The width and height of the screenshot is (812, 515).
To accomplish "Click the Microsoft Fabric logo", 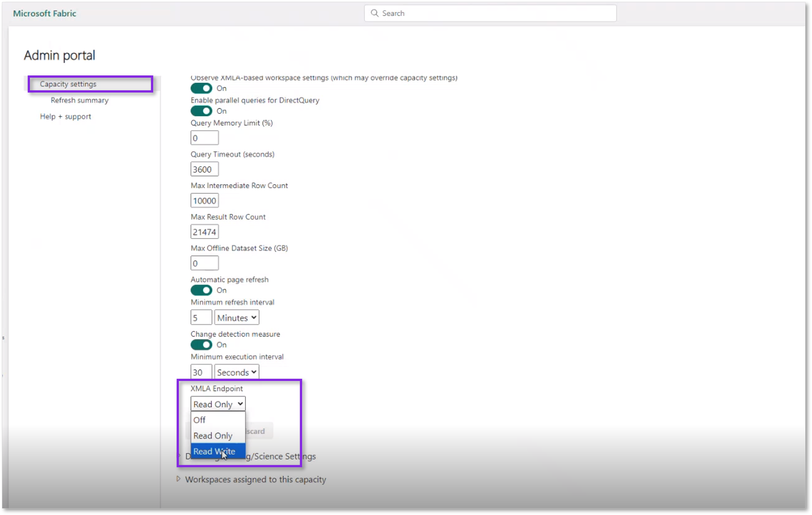I will [44, 14].
